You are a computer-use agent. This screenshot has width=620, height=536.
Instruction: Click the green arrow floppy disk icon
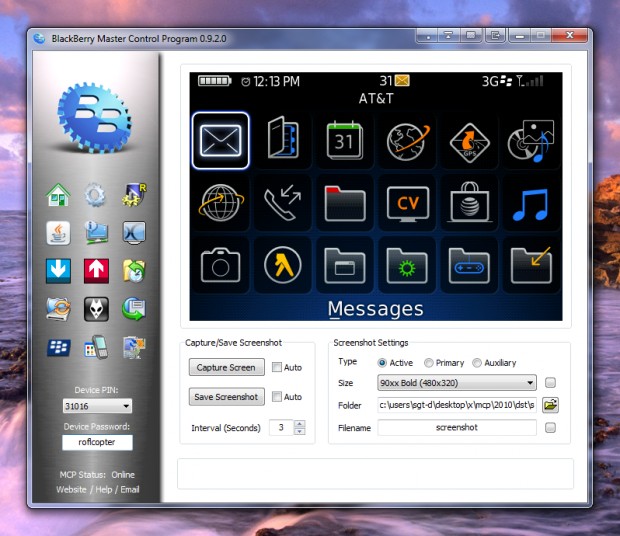[x=134, y=309]
